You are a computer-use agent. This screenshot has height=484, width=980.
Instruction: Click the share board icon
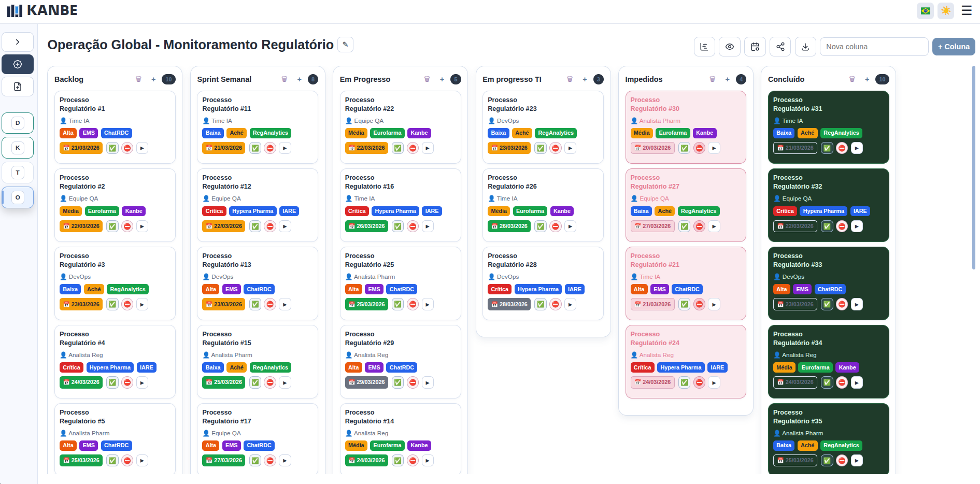point(780,47)
